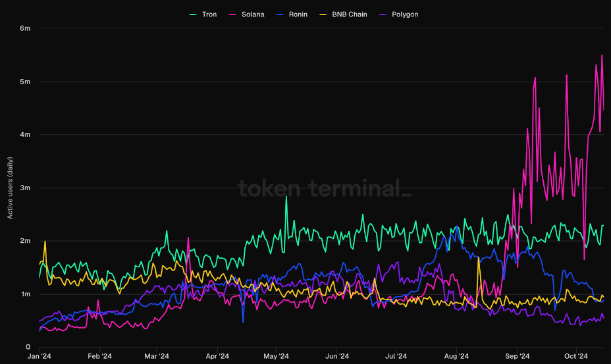
Task: Select the BNB Chain legend label
Action: (x=349, y=14)
